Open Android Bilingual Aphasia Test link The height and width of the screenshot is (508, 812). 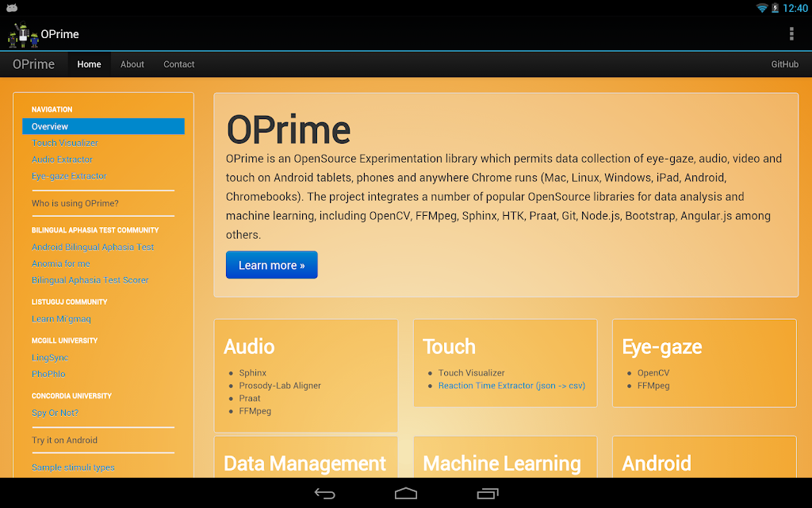[93, 247]
